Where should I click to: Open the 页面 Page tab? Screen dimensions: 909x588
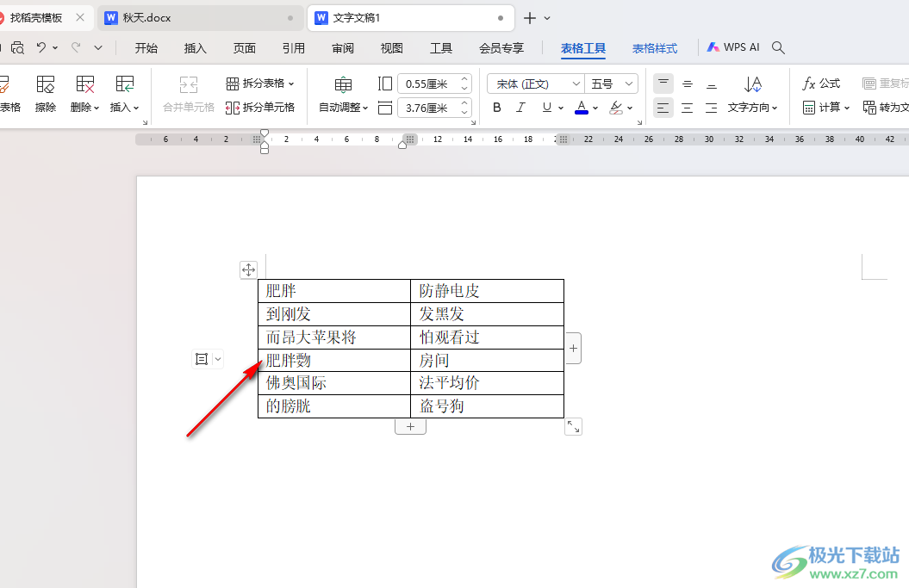(x=245, y=48)
